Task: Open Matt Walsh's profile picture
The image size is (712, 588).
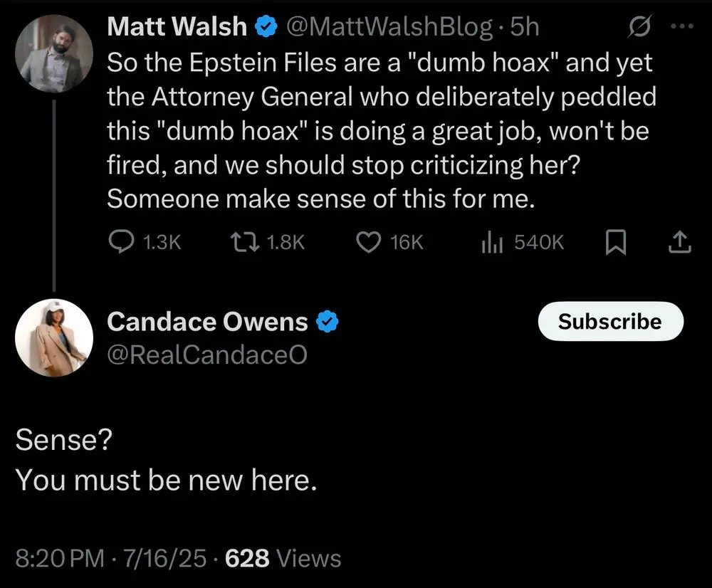Action: 54,53
